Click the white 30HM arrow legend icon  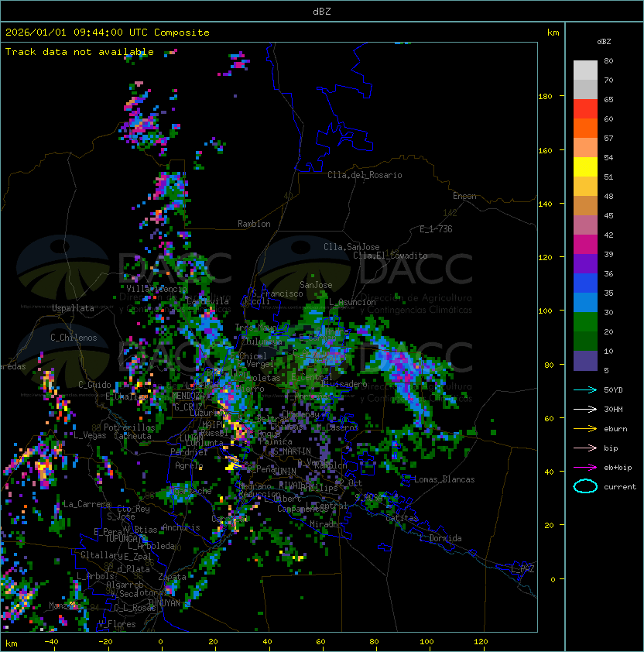585,409
